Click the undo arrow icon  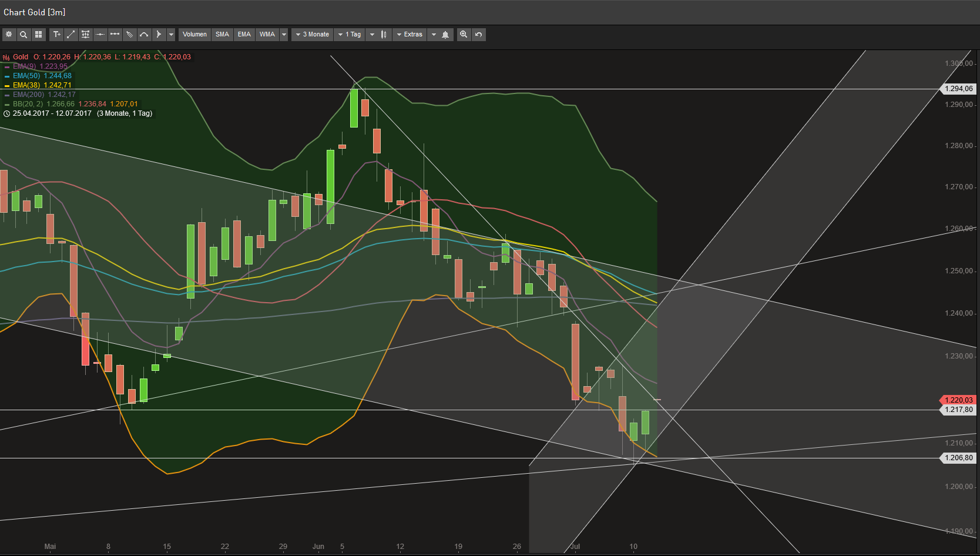(x=479, y=35)
